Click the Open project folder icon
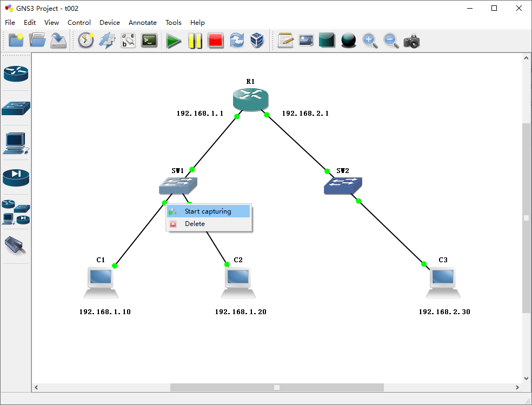This screenshot has width=532, height=405. [37, 41]
